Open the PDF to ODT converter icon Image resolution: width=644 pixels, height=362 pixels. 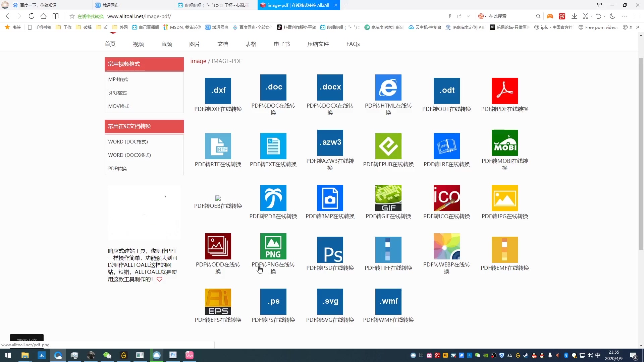coord(447,90)
